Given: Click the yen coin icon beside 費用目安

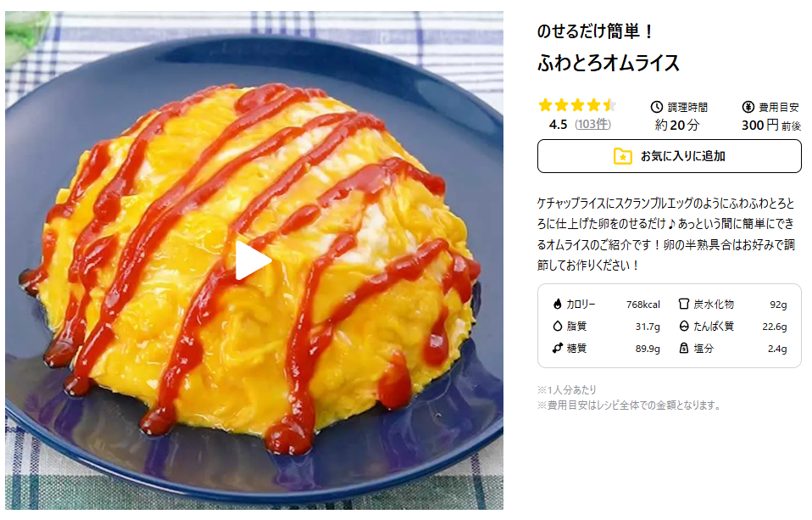Looking at the screenshot, I should 748,107.
